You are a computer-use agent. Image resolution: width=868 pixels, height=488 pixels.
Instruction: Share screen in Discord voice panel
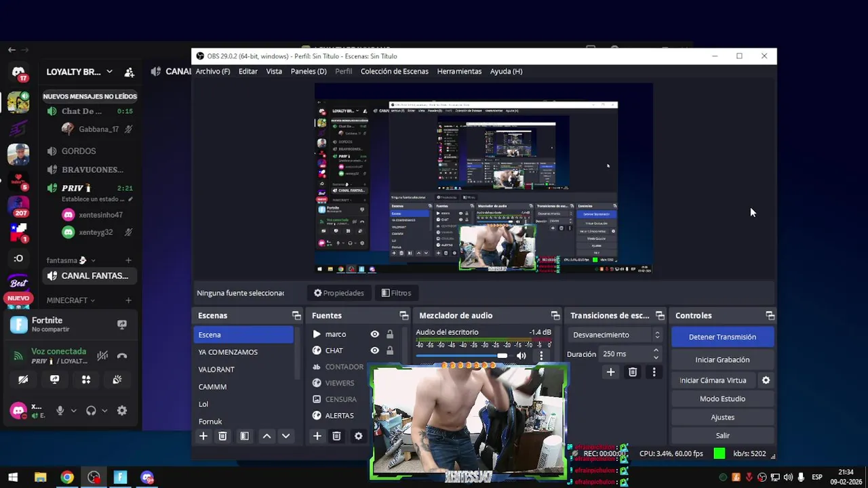54,380
